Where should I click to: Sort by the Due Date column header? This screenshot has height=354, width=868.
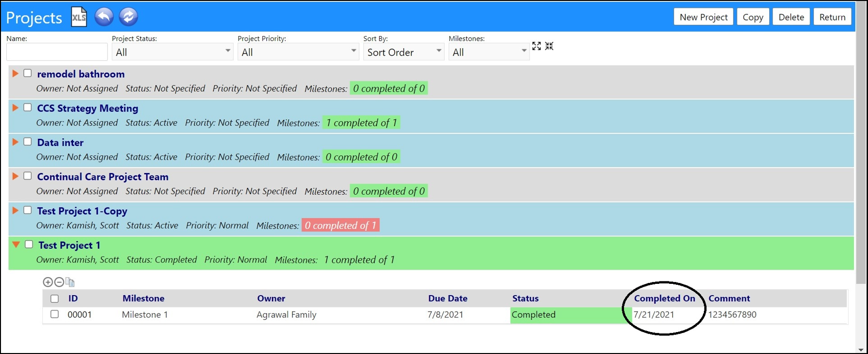pos(448,298)
